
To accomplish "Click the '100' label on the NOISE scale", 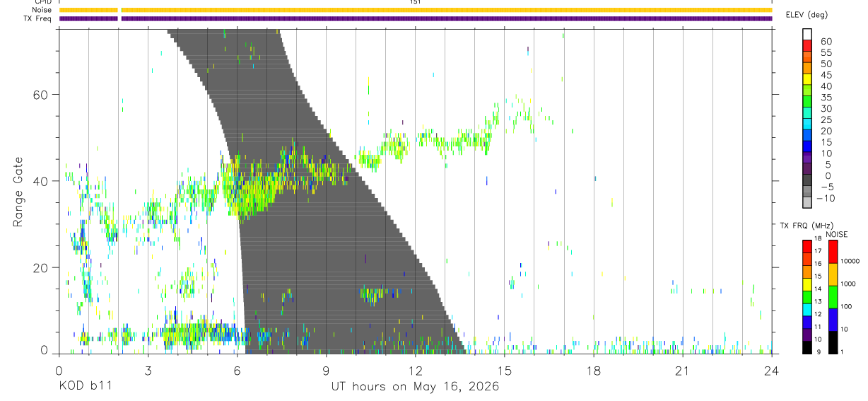I will 847,307.
